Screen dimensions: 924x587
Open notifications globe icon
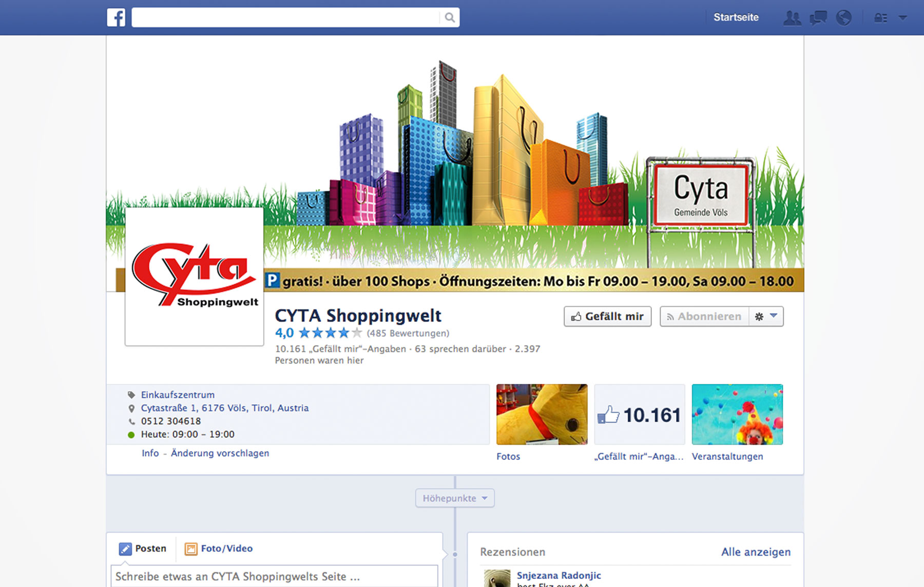(843, 18)
